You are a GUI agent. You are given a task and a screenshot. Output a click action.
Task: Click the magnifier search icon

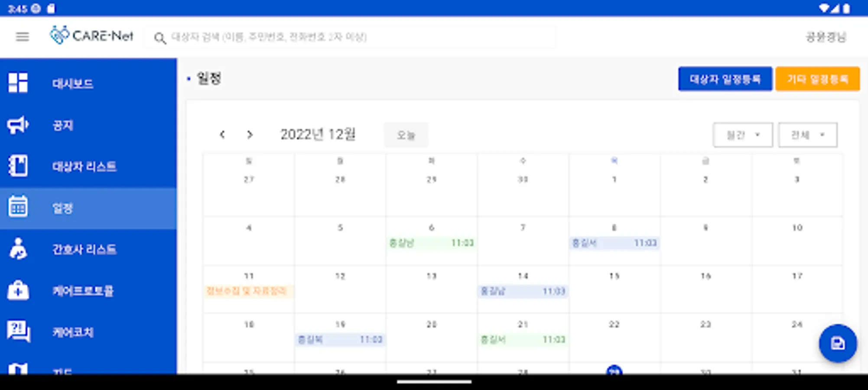point(160,38)
